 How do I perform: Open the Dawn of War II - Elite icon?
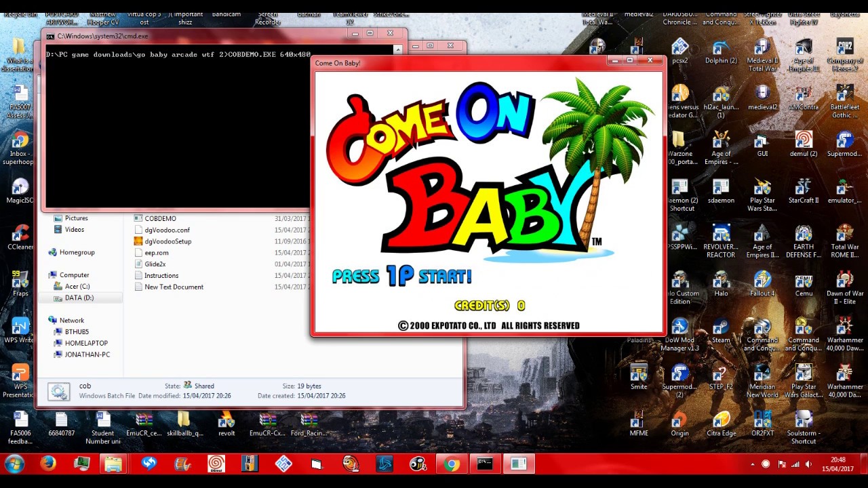(844, 288)
